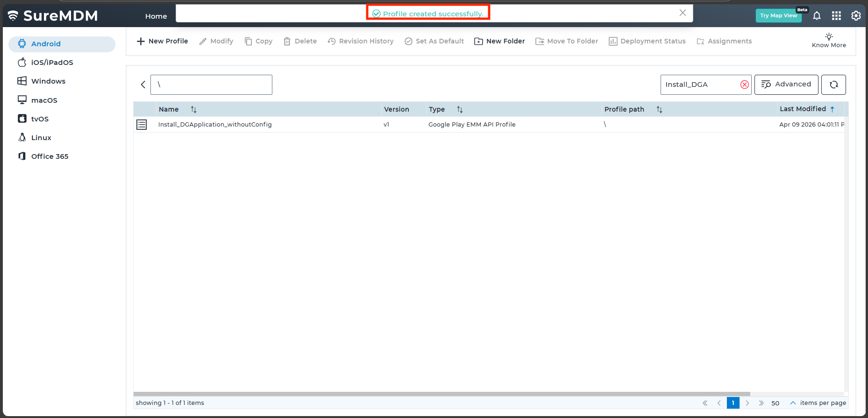The image size is (868, 418).
Task: Click Modify in the toolbar
Action: [216, 41]
